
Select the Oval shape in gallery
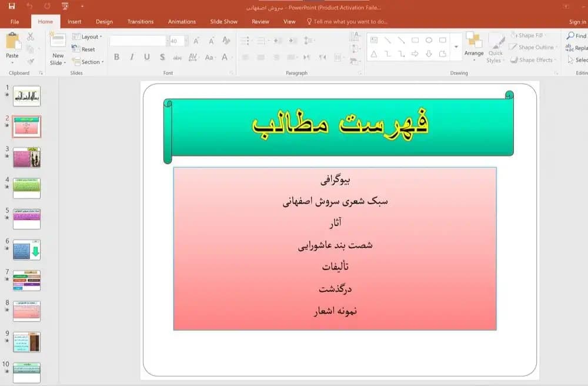tap(429, 40)
